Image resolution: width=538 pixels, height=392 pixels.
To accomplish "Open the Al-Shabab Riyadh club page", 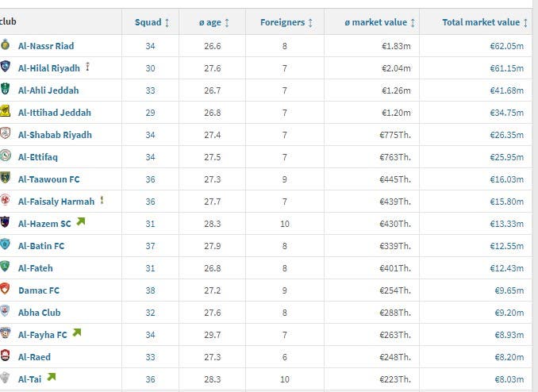I will click(x=55, y=135).
